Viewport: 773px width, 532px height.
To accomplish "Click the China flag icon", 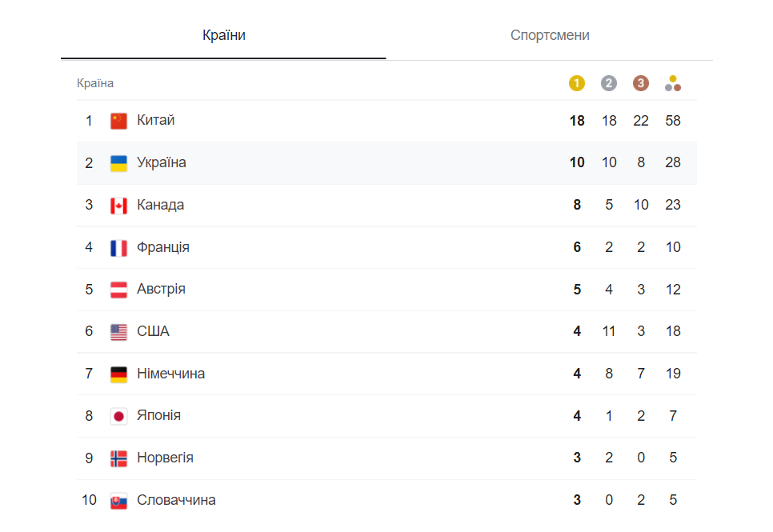I will pos(118,121).
